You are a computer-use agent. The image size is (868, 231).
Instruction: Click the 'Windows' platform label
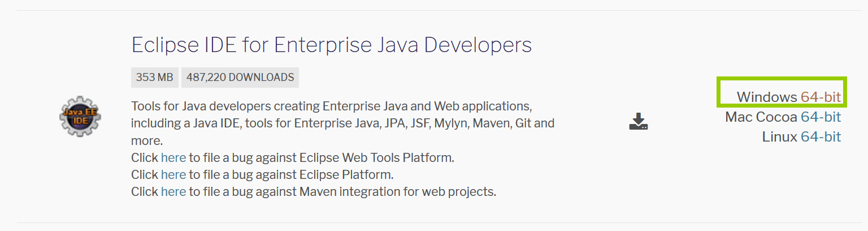click(767, 97)
